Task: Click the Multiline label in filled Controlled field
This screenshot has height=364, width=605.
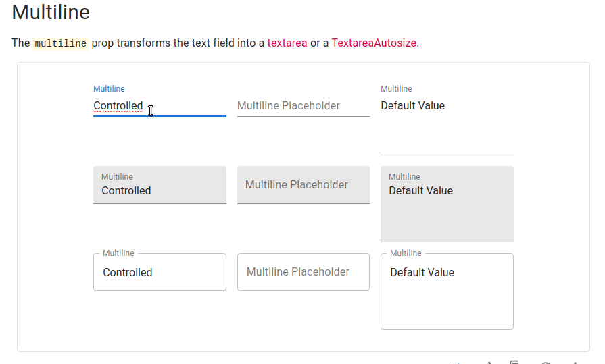Action: tap(117, 177)
